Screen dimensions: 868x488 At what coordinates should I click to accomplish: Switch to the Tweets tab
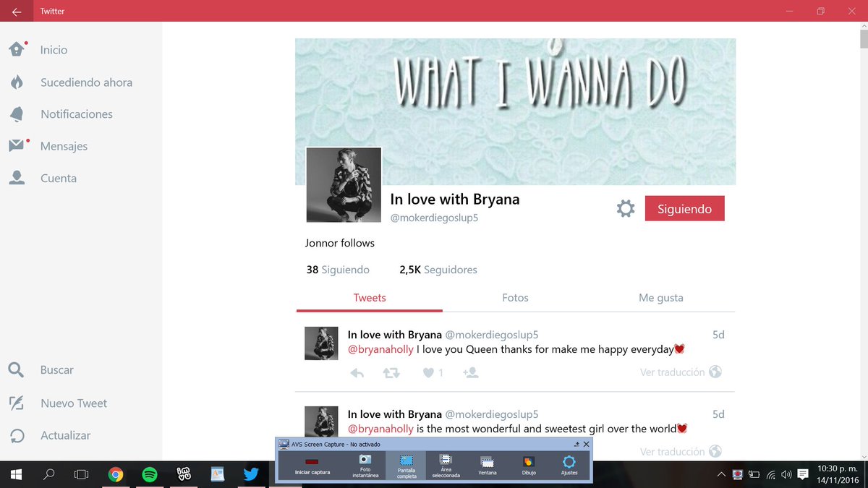[370, 298]
